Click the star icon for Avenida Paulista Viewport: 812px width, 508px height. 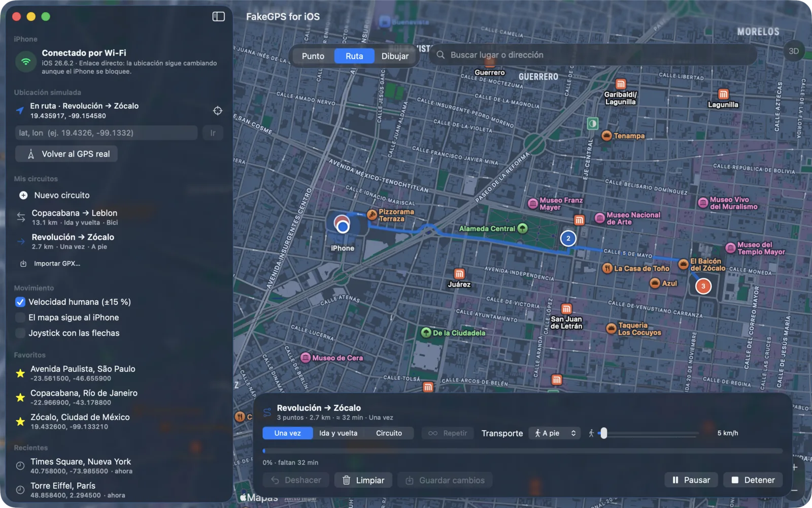[x=20, y=373]
